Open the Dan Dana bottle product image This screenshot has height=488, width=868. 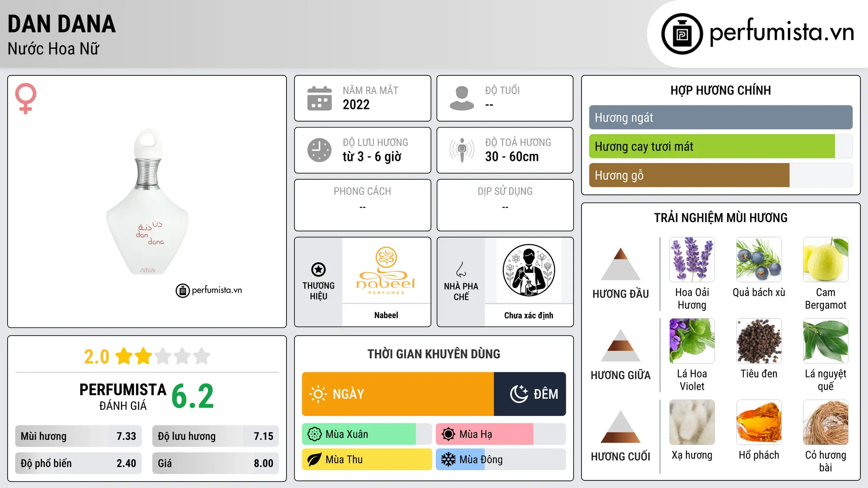point(147,202)
